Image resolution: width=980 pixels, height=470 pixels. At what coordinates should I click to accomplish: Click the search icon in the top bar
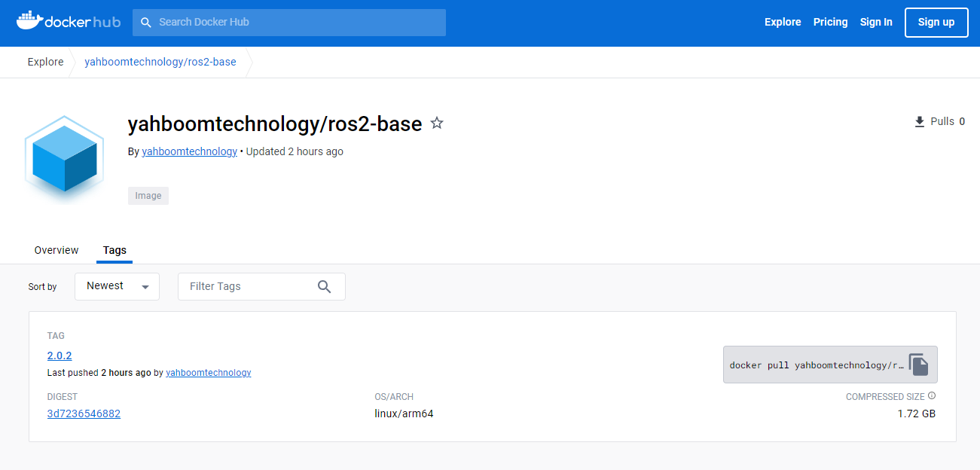146,23
